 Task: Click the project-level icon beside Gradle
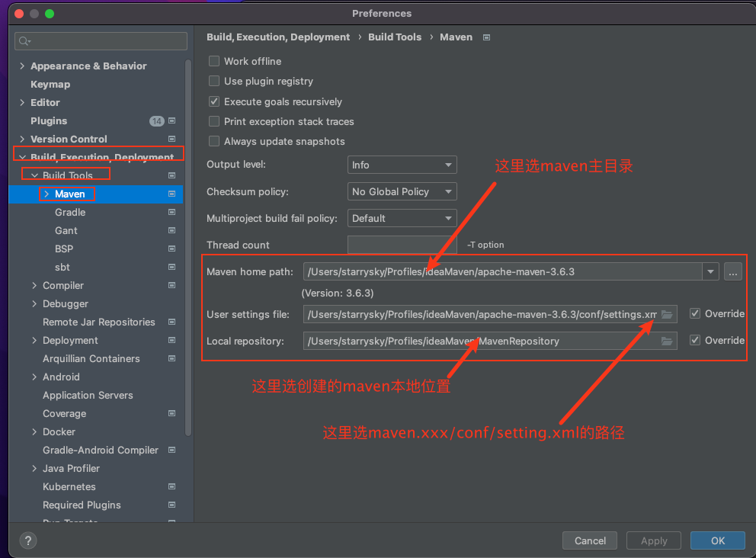171,212
